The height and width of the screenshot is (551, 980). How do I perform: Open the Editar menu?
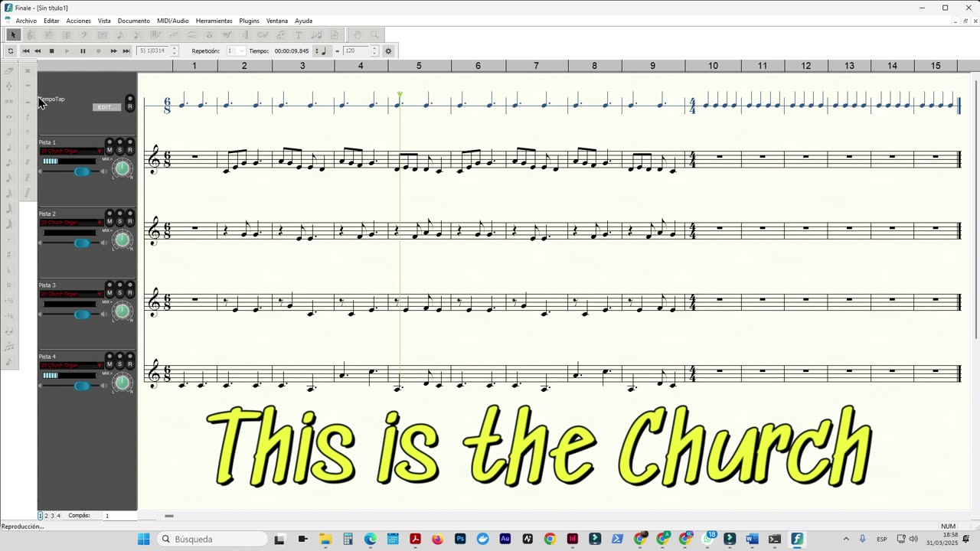coord(51,21)
